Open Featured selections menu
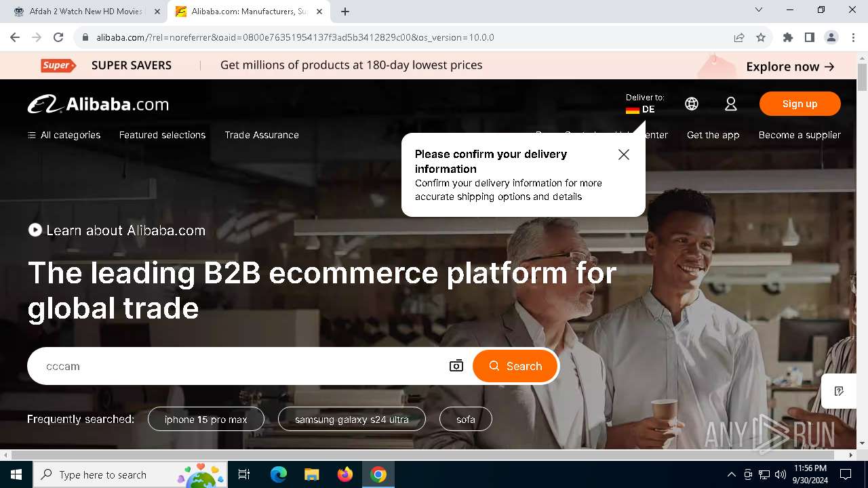This screenshot has width=868, height=488. [x=162, y=135]
